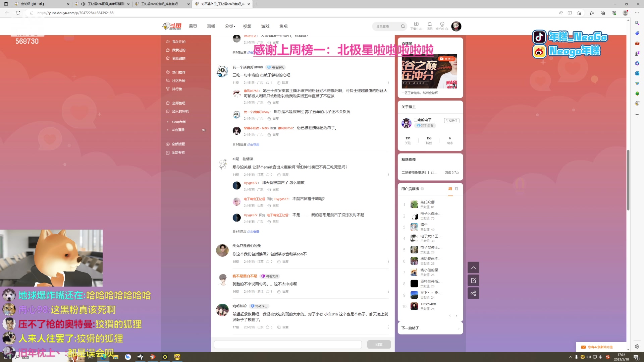Switch contribution ranking to 周 tab
The height and width of the screenshot is (362, 644).
tap(450, 189)
